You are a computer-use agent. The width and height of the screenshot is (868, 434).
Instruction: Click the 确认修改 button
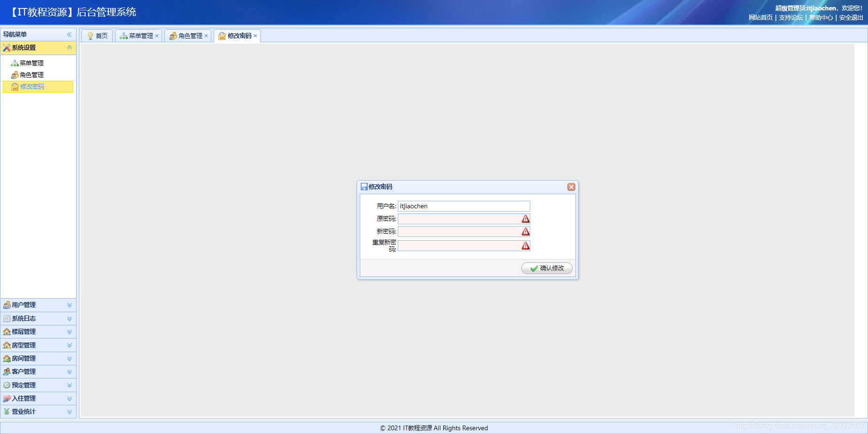[547, 268]
